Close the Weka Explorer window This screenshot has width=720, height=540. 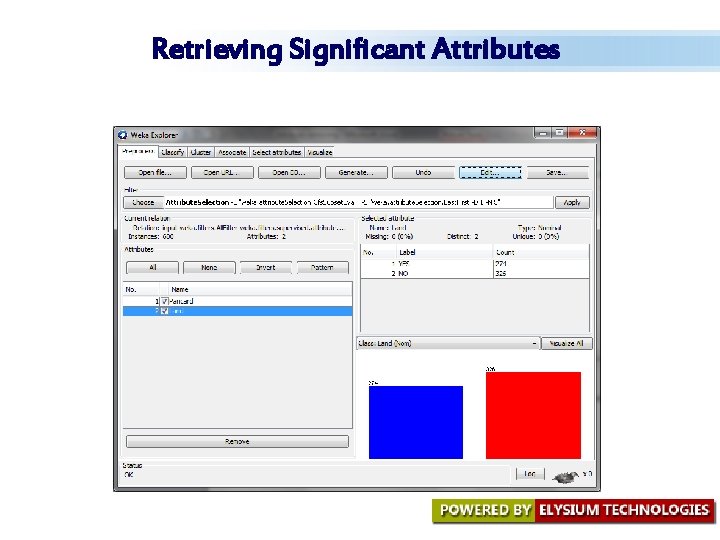point(582,133)
